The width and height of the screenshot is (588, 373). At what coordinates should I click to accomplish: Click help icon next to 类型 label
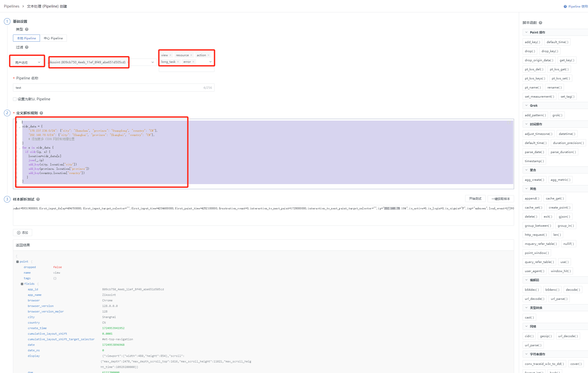27,29
